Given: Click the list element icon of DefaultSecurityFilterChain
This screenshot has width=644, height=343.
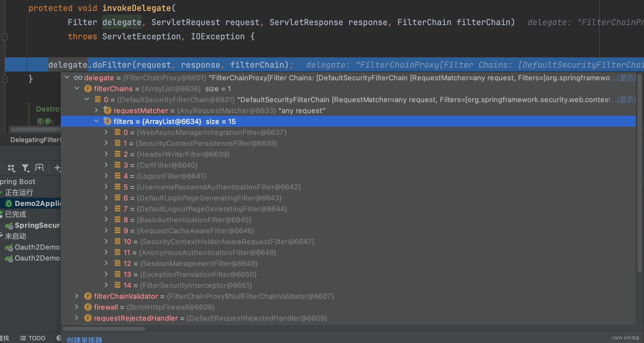Looking at the screenshot, I should 98,99.
